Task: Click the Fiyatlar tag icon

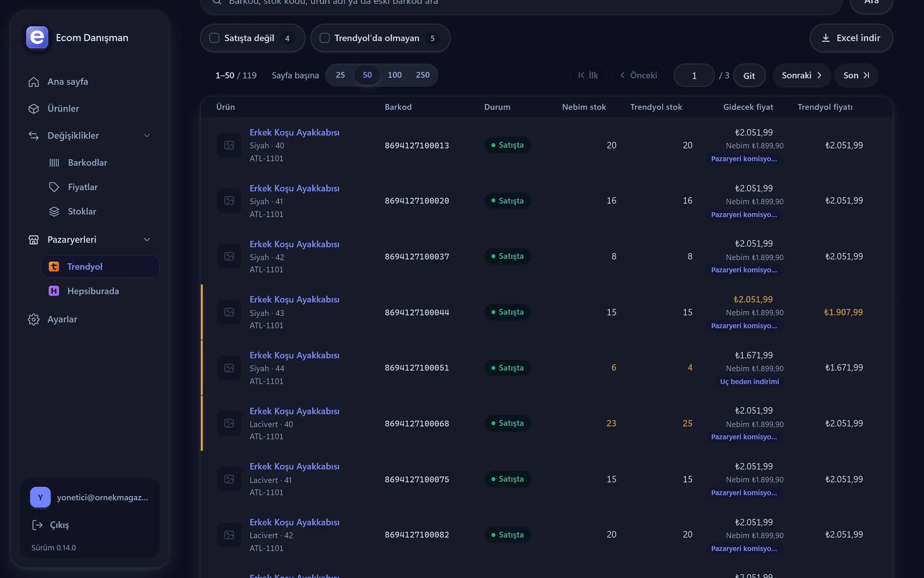Action: tap(54, 187)
